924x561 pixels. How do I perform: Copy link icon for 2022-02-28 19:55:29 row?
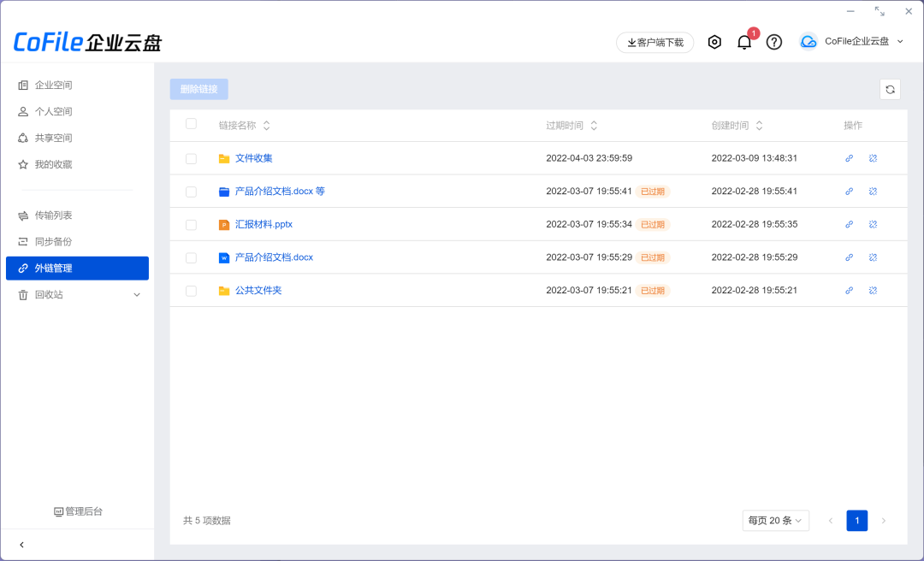pyautogui.click(x=850, y=257)
